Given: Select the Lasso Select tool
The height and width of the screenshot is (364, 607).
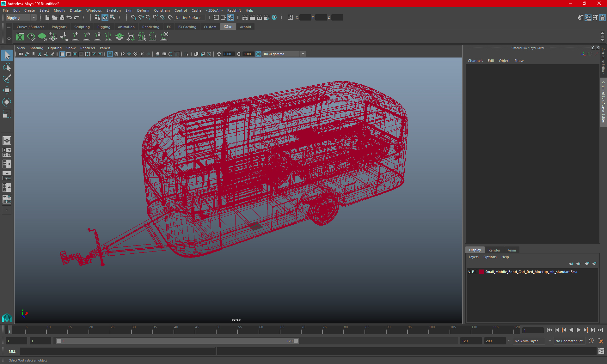Looking at the screenshot, I should pyautogui.click(x=7, y=67).
